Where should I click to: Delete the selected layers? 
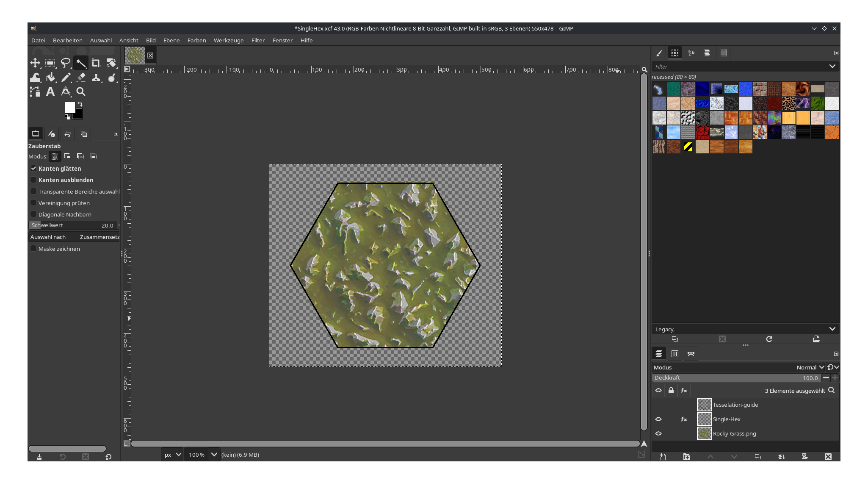click(828, 457)
